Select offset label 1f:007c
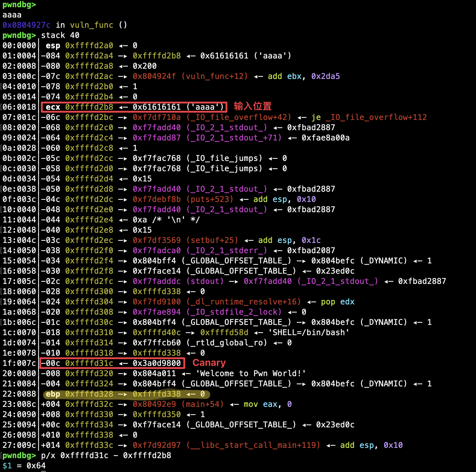The width and height of the screenshot is (476, 472). (19, 363)
